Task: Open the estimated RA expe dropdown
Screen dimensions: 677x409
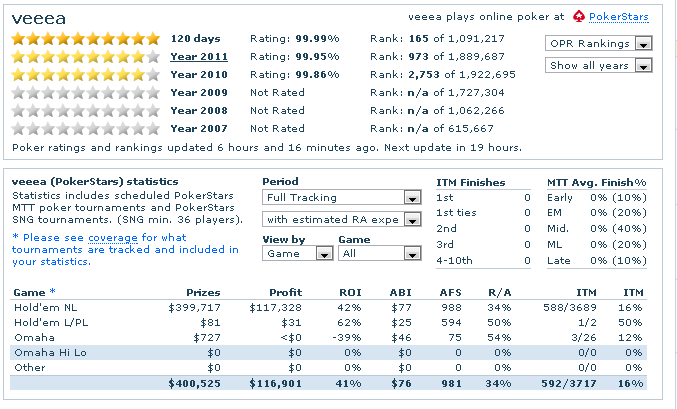Action: (x=342, y=219)
